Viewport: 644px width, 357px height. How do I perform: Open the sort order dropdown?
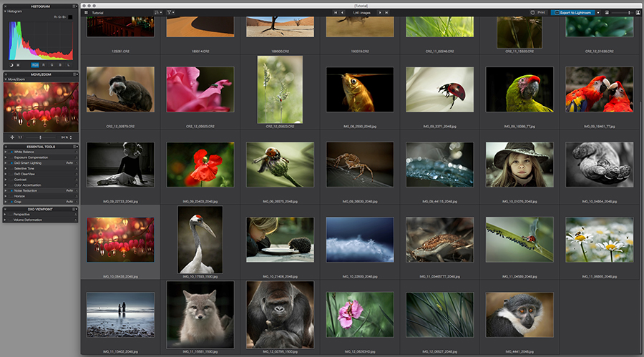158,13
